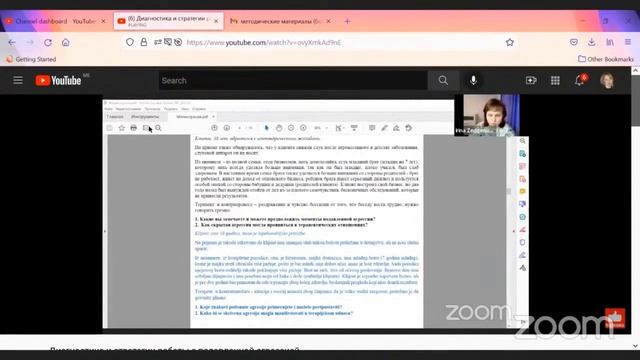Image resolution: width=640 pixels, height=360 pixels.
Task: Close the методические материалы tab
Action: (329, 21)
